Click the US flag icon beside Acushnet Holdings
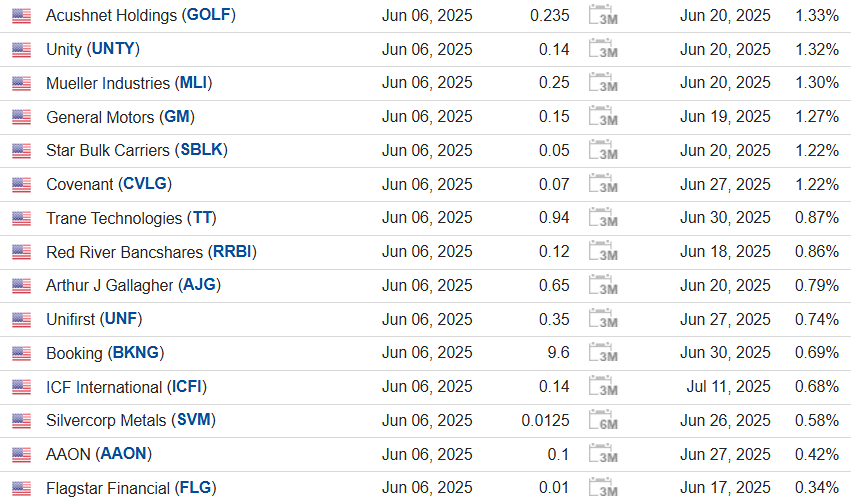The height and width of the screenshot is (502, 851). pyautogui.click(x=21, y=16)
